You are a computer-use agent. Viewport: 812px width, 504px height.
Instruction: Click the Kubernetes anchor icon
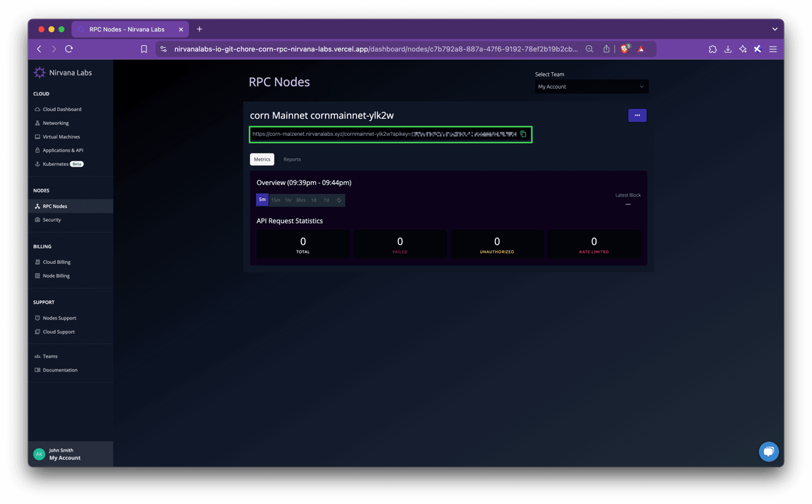(37, 164)
